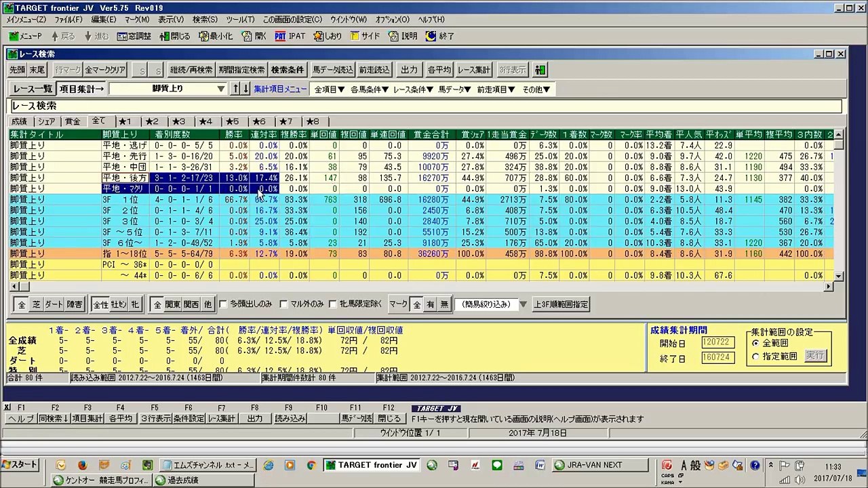Image resolution: width=868 pixels, height=488 pixels.
Task: Expand the その他▼ dropdown menu
Action: [x=536, y=89]
